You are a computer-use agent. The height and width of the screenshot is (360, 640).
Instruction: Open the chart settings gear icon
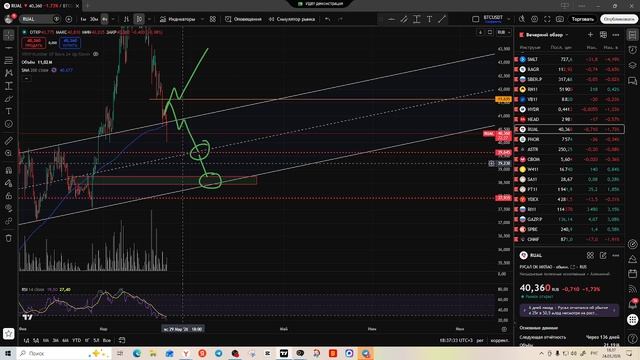tap(534, 19)
